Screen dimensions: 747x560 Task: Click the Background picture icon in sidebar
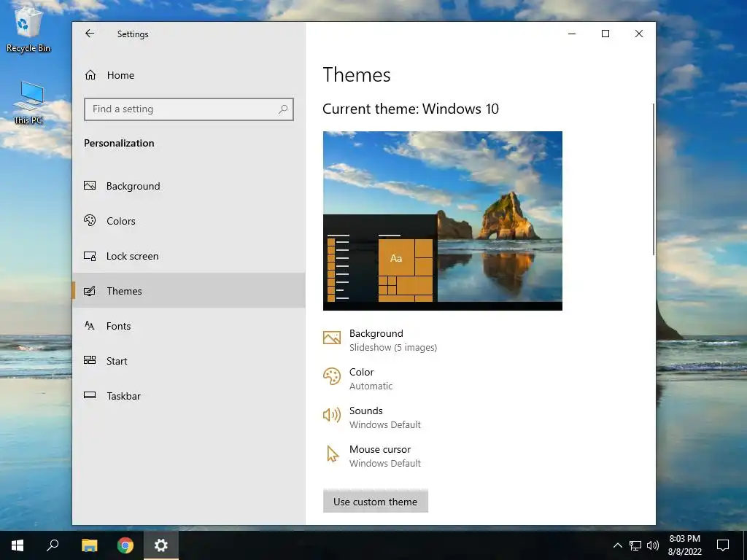click(x=90, y=186)
